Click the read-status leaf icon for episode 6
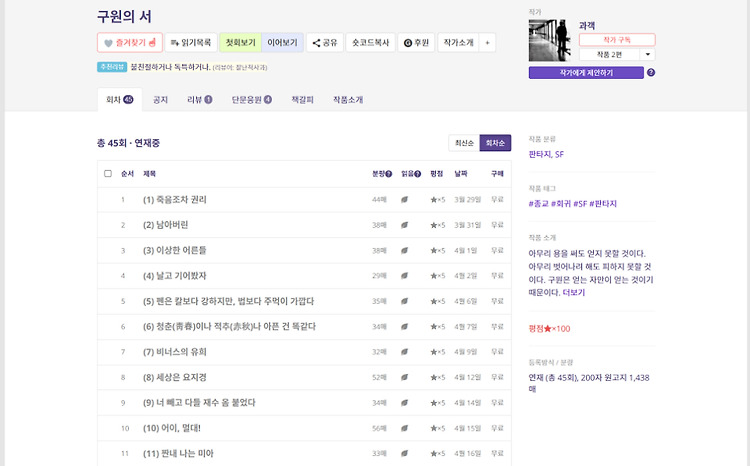This screenshot has width=750, height=466. tap(405, 326)
